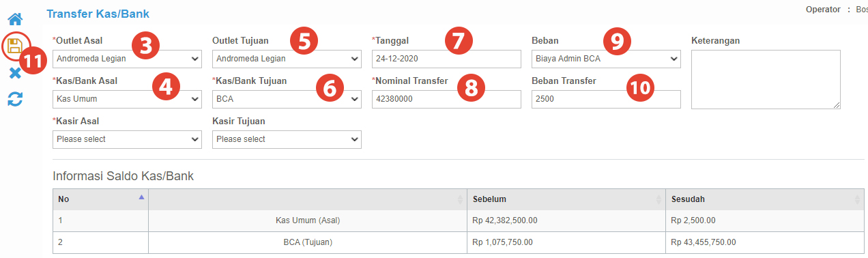Click inside the Keterangan text area

click(x=766, y=79)
